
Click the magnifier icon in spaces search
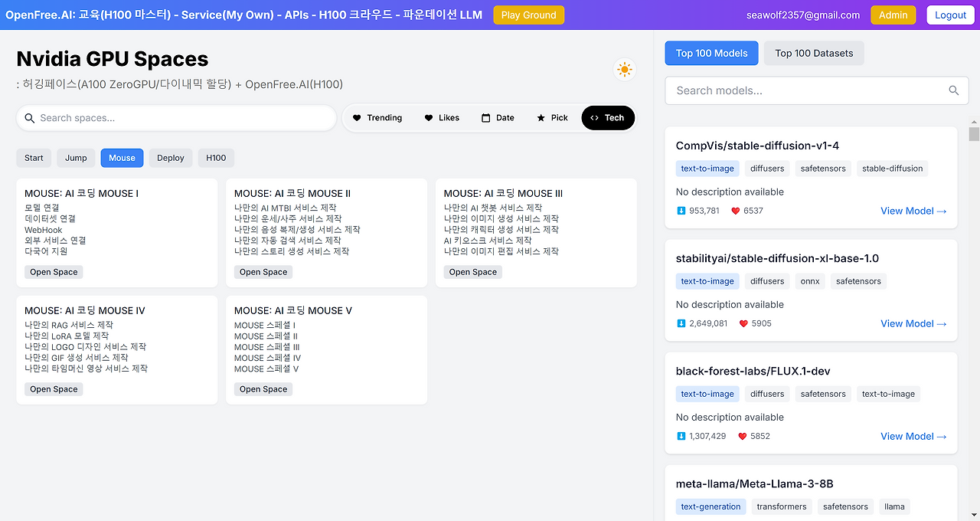[x=30, y=118]
